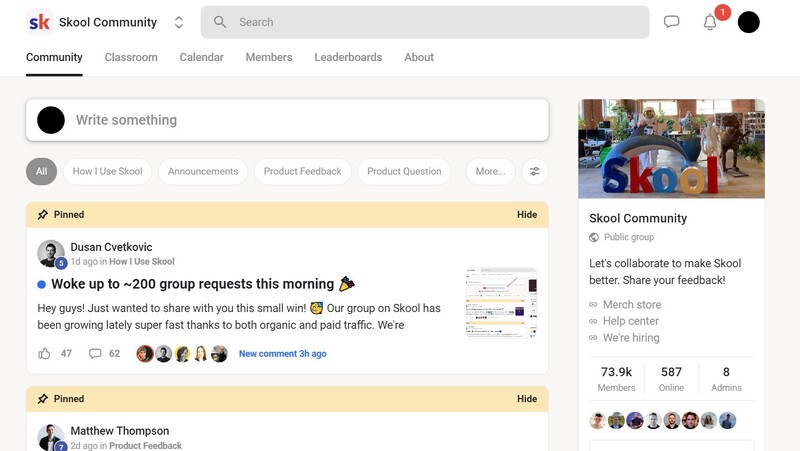This screenshot has width=800, height=451.
Task: Expand the More... category filters
Action: pyautogui.click(x=490, y=171)
